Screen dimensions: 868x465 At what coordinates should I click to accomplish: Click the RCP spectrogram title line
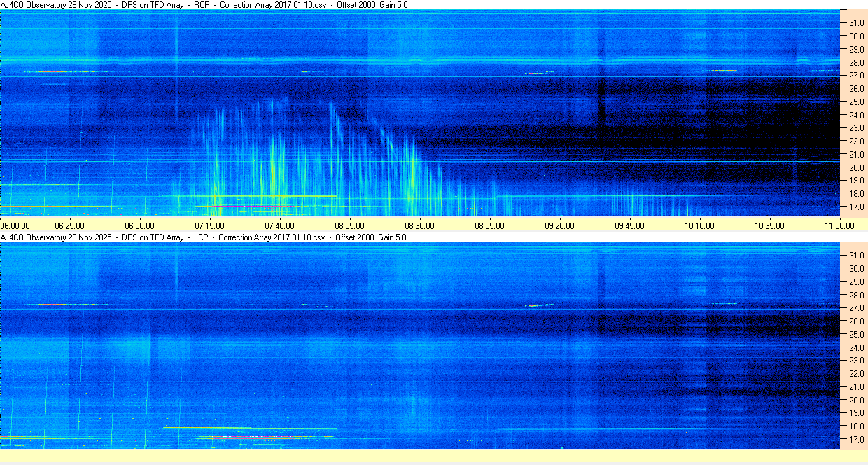click(204, 5)
